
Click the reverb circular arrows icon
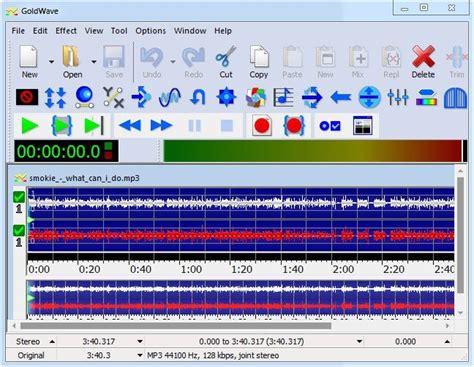point(312,97)
